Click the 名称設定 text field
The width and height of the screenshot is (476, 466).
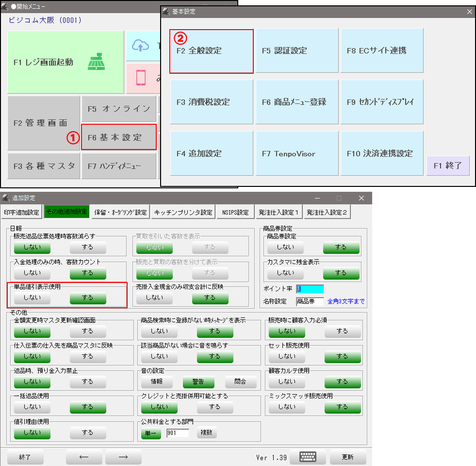310,301
